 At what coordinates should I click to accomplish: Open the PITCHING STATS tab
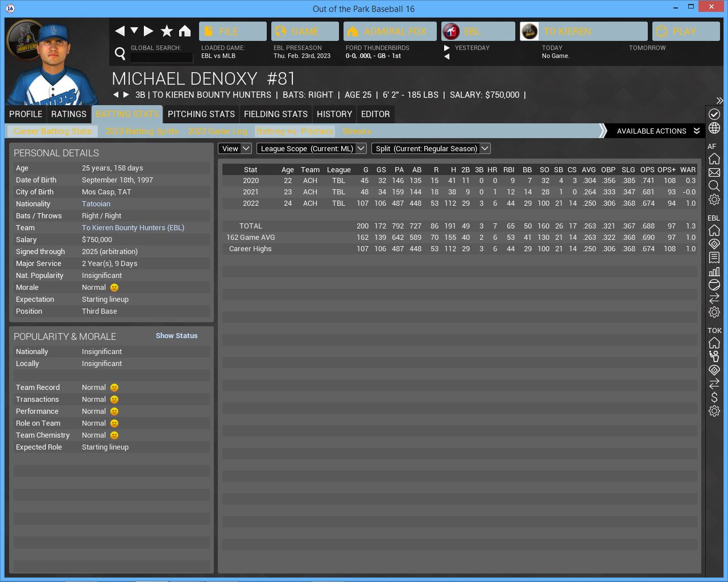201,114
